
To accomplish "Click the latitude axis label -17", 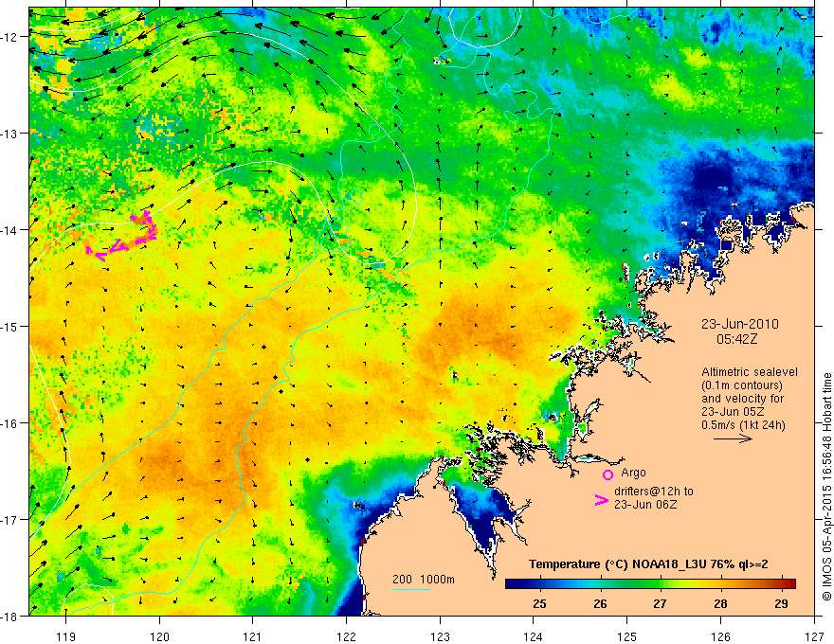I will [x=9, y=520].
